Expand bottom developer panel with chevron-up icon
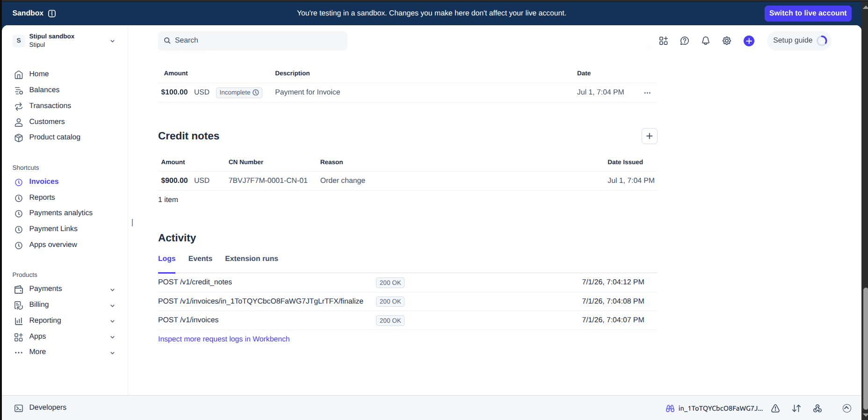 point(846,408)
